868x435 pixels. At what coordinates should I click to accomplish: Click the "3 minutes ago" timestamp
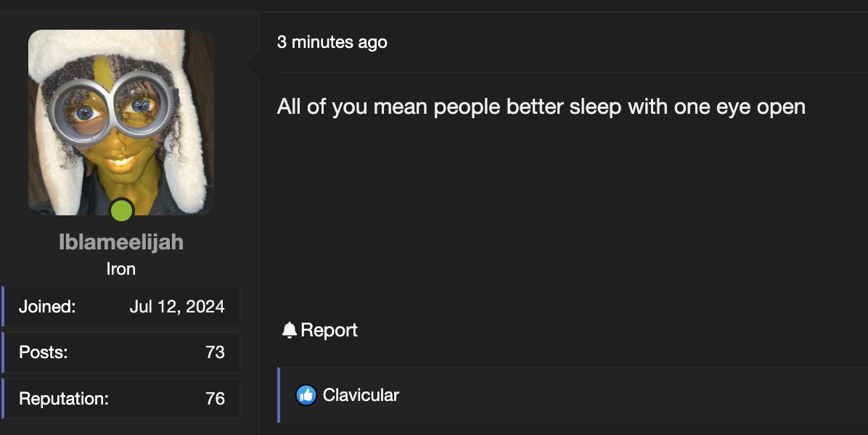click(x=332, y=42)
